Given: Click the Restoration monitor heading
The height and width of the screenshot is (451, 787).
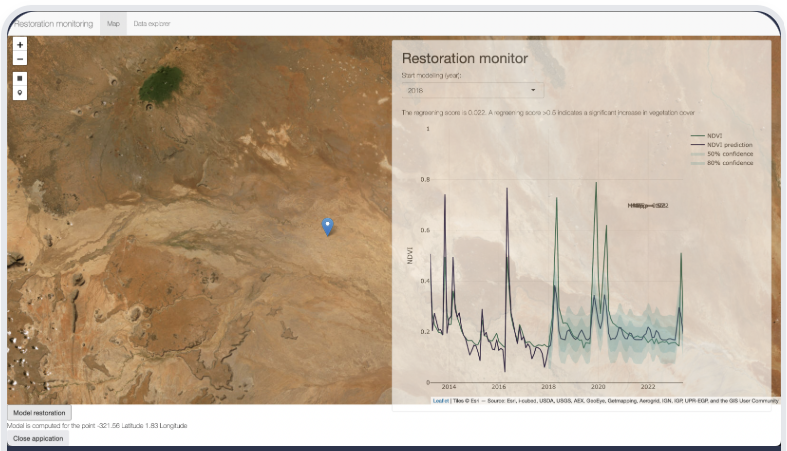Looking at the screenshot, I should click(465, 58).
